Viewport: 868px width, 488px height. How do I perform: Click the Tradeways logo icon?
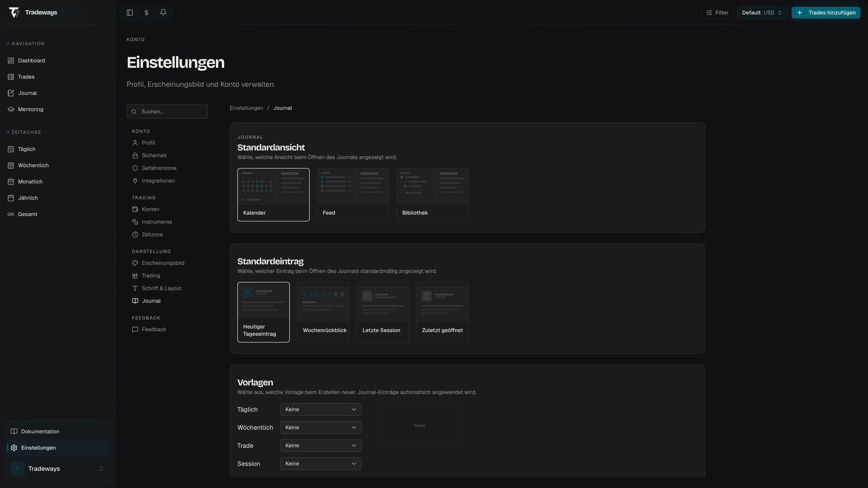14,12
